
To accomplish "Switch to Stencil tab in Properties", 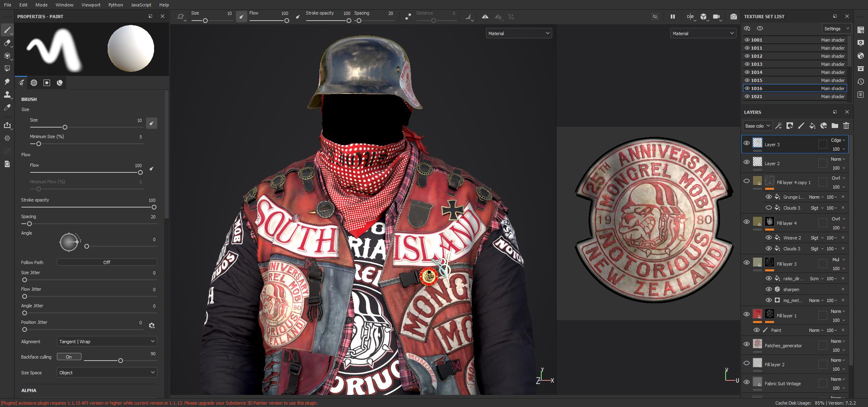I will (47, 83).
